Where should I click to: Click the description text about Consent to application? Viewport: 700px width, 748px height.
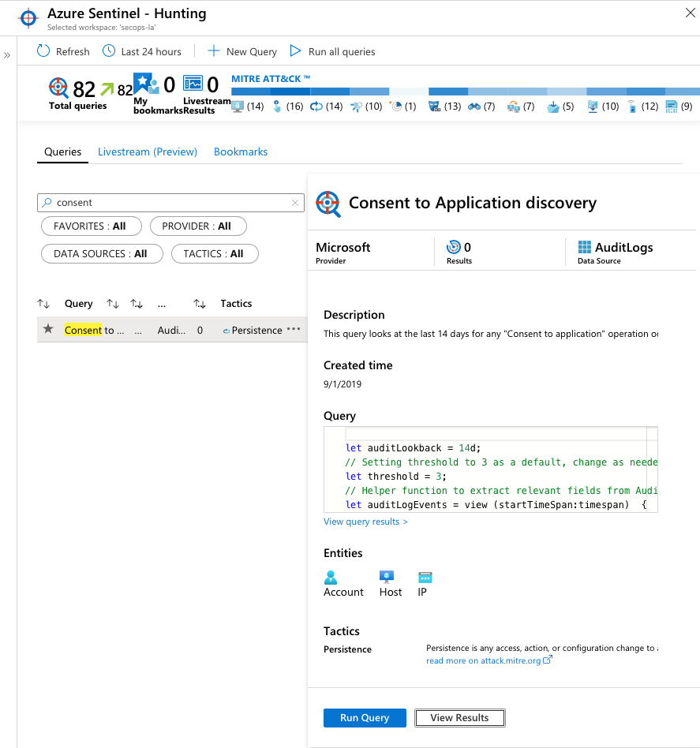(x=491, y=334)
